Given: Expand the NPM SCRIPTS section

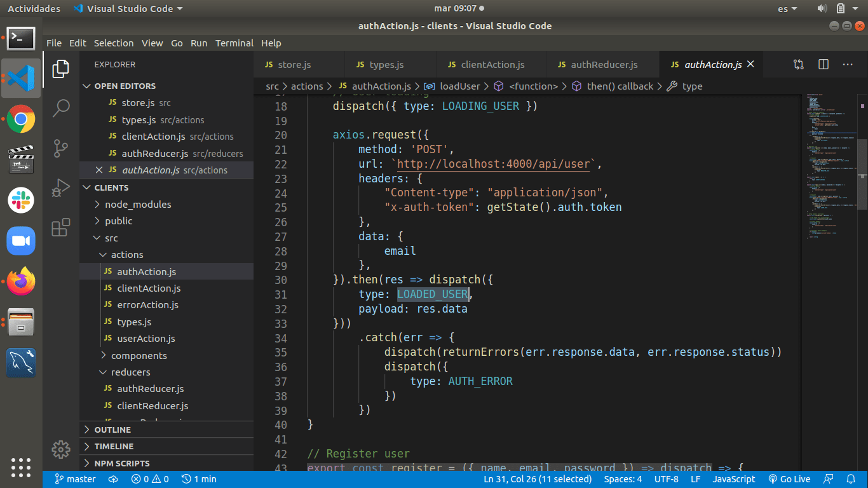Looking at the screenshot, I should point(122,463).
